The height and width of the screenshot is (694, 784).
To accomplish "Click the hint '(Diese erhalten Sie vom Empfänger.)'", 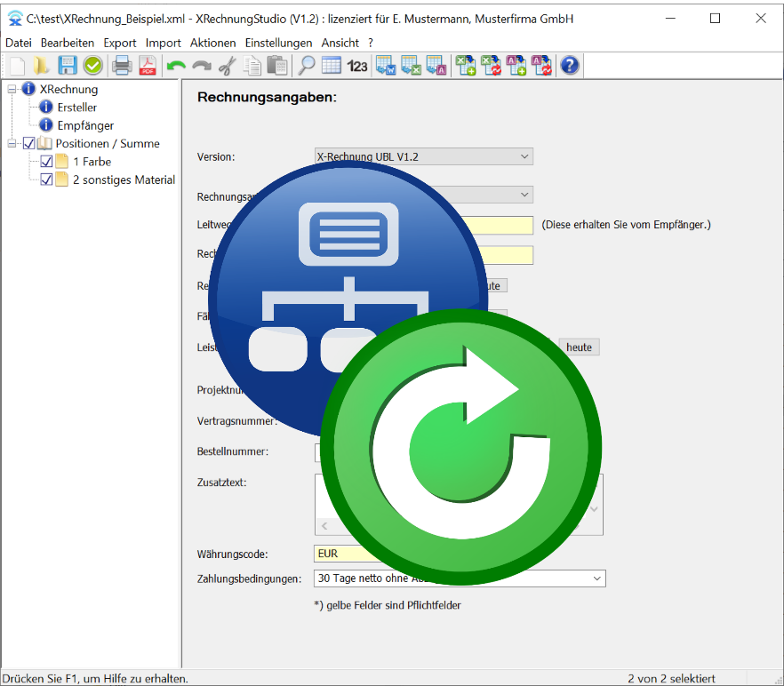I will click(x=626, y=225).
